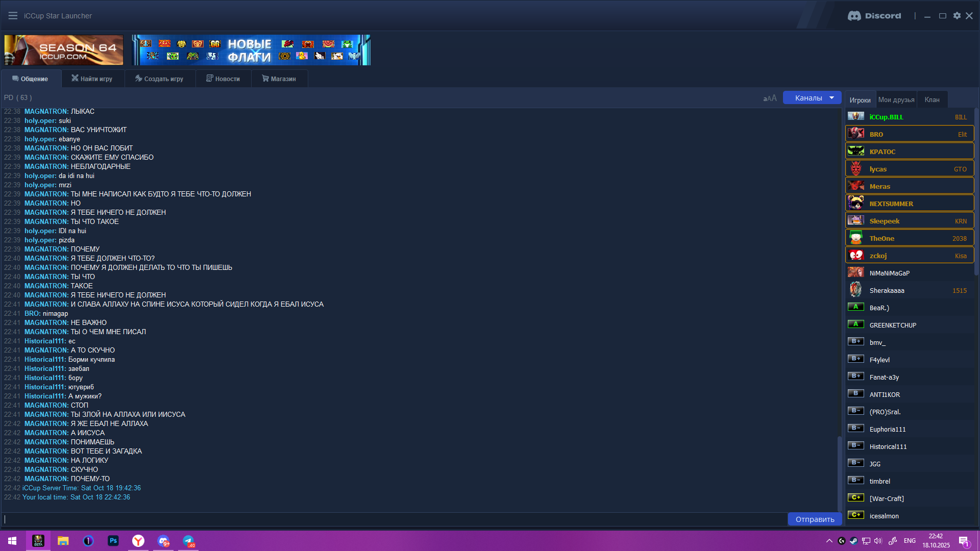980x551 pixels.
Task: Open the Магазин tab
Action: click(x=279, y=79)
